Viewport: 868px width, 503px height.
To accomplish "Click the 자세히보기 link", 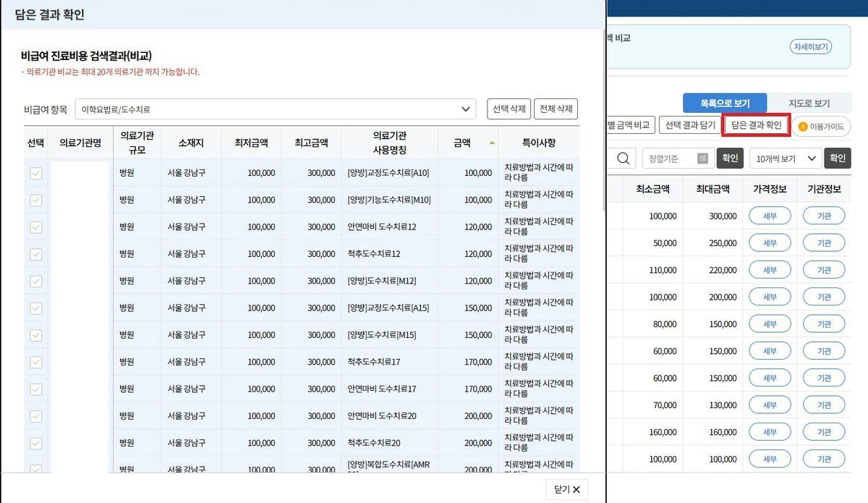I will click(x=811, y=47).
